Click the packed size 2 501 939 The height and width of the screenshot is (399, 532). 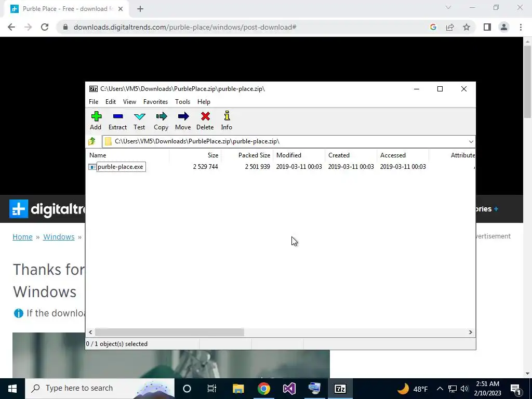click(258, 167)
